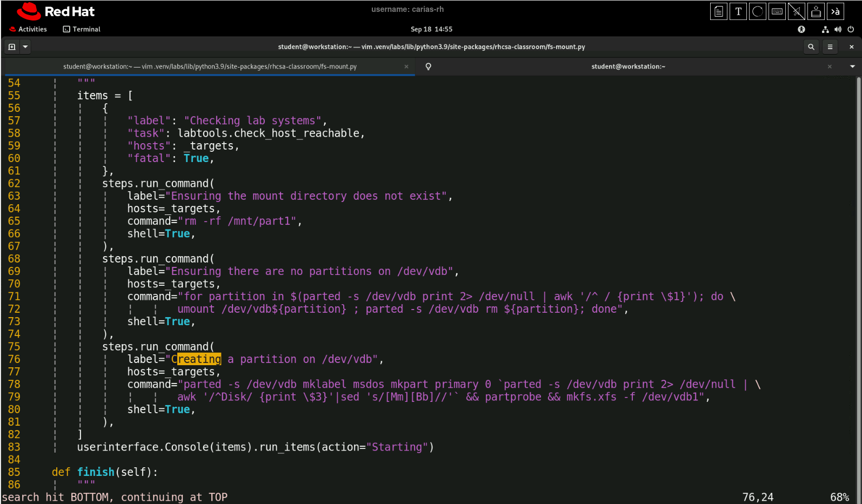Open the power menu icon

[851, 29]
